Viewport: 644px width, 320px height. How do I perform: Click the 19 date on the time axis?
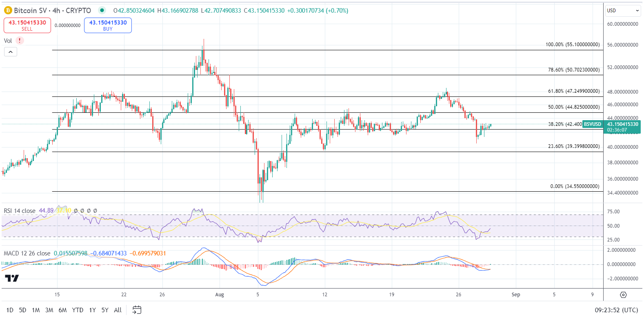click(x=392, y=295)
